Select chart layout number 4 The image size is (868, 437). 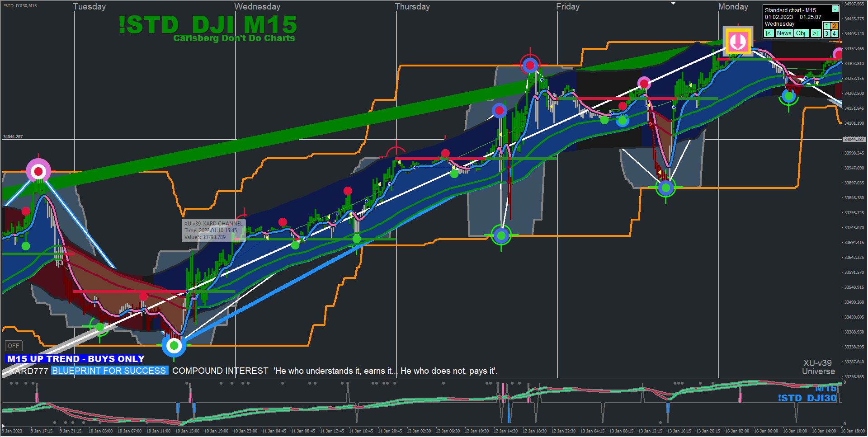(835, 33)
